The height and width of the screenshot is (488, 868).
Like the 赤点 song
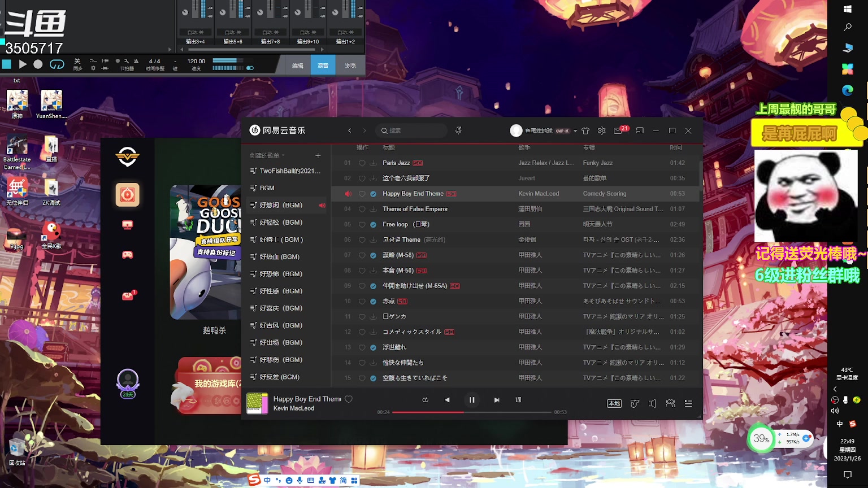point(362,301)
